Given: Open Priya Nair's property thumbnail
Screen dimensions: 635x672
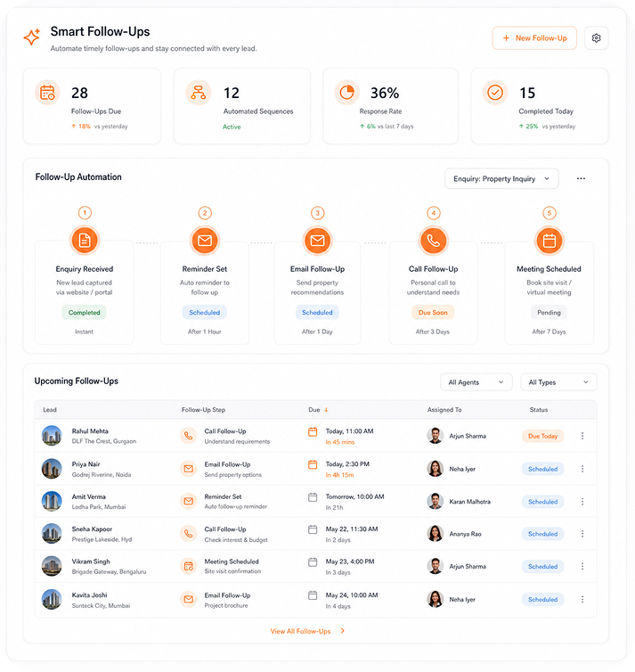Looking at the screenshot, I should [x=52, y=469].
